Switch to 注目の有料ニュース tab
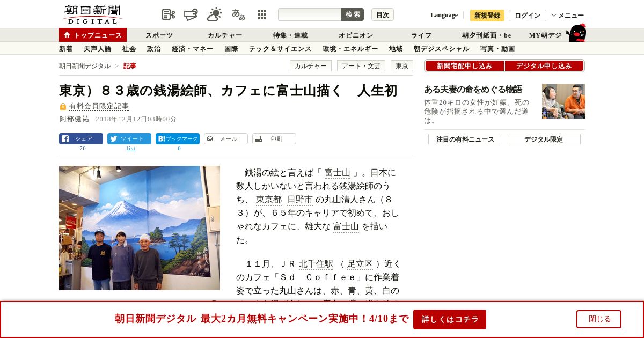 (465, 139)
